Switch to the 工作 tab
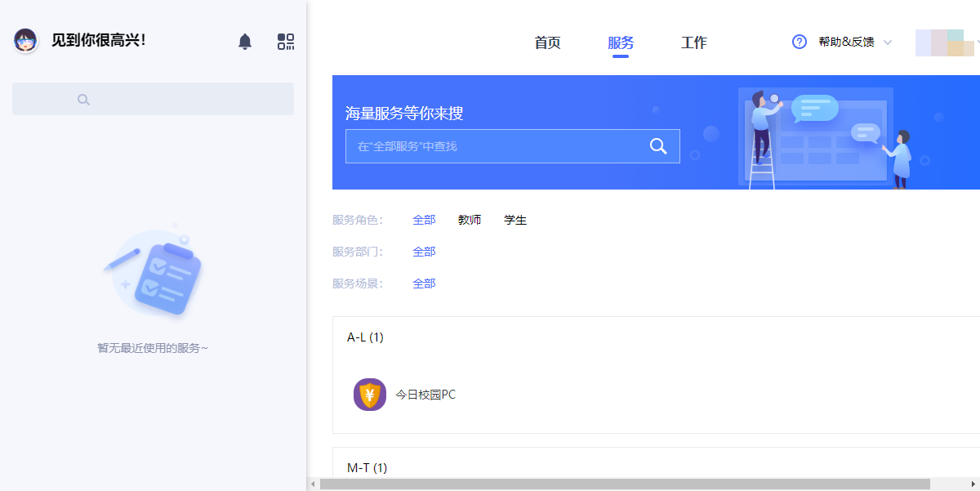This screenshot has height=491, width=980. pyautogui.click(x=694, y=42)
